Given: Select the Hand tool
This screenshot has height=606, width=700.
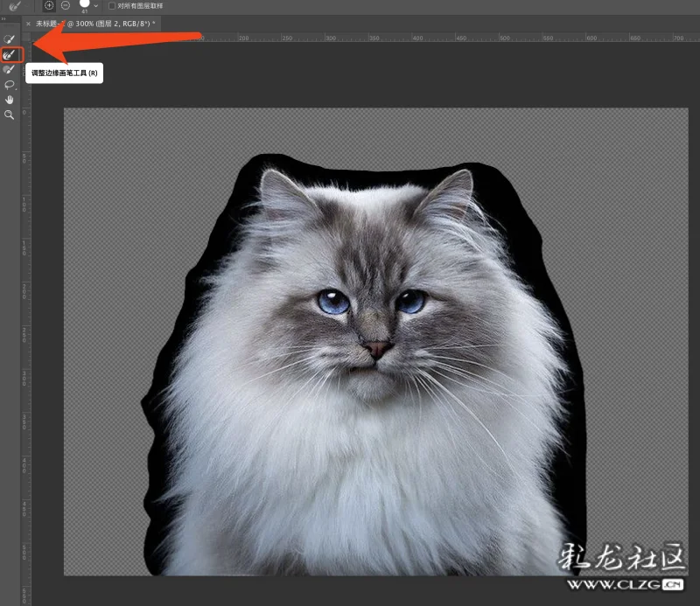Looking at the screenshot, I should tap(10, 100).
